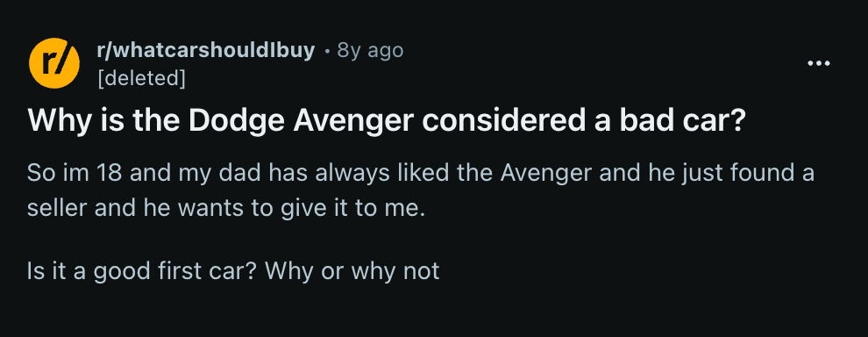868x337 pixels.
Task: Click the line "seller and he wants to give it to me."
Action: [226, 209]
